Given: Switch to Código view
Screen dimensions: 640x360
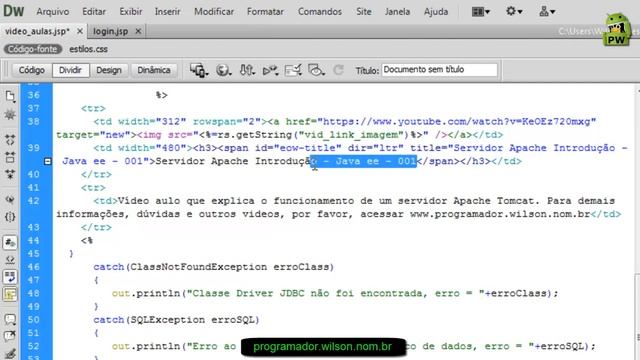Looking at the screenshot, I should (31, 70).
